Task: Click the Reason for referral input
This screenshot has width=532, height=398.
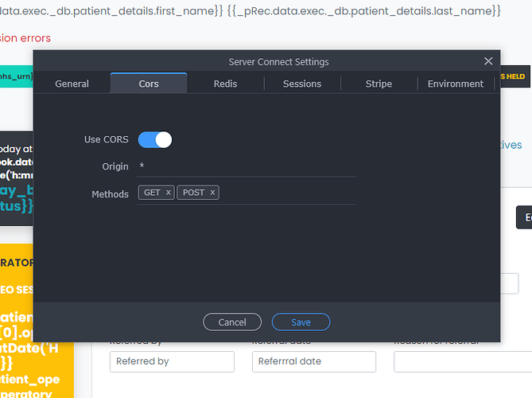Action: pyautogui.click(x=461, y=361)
